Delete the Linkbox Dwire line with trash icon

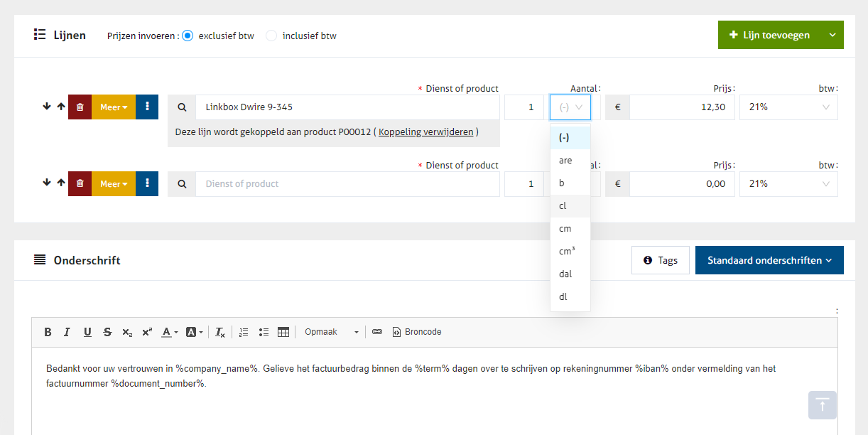tap(80, 107)
